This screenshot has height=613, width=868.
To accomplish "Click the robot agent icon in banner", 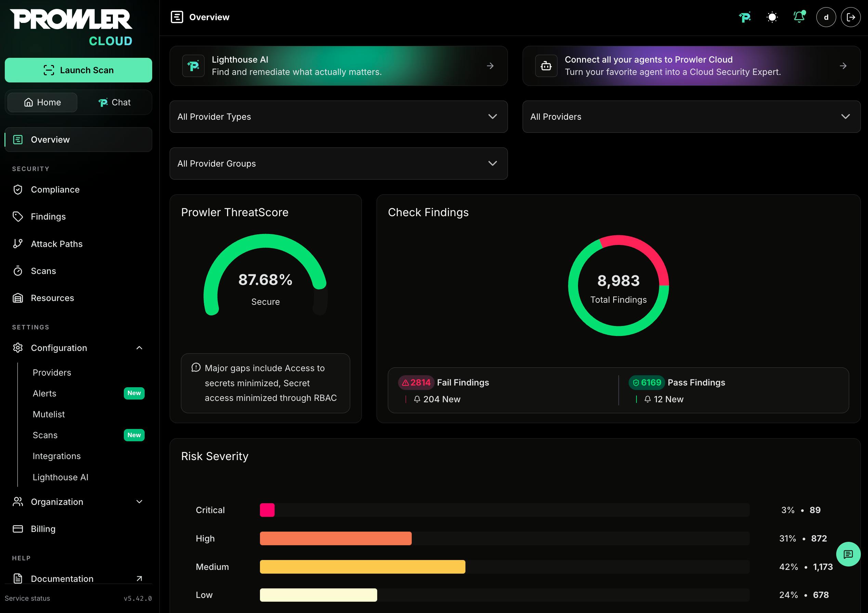I will tap(546, 66).
